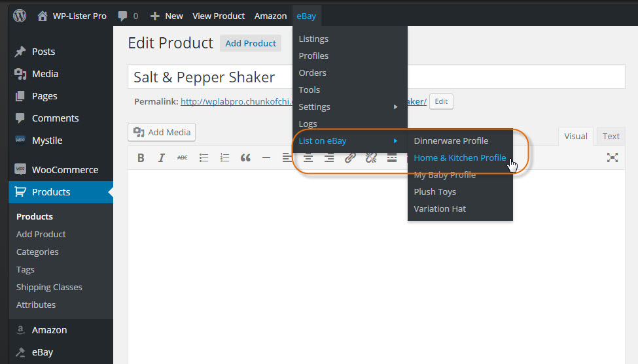Expand eBay Settings submenu

pos(350,107)
